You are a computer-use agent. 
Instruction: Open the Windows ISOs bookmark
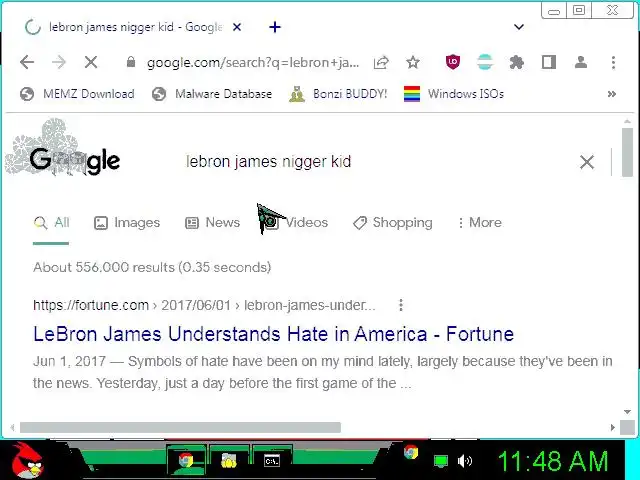point(453,94)
